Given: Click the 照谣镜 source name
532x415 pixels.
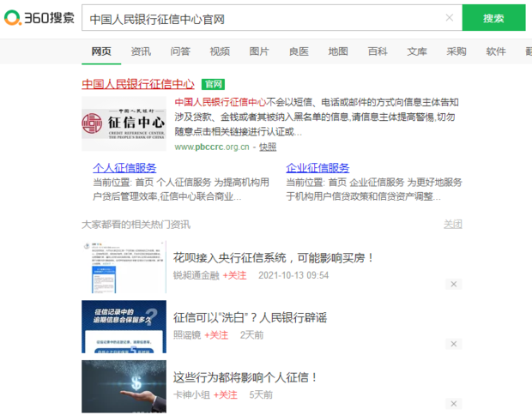Looking at the screenshot, I should [x=187, y=335].
